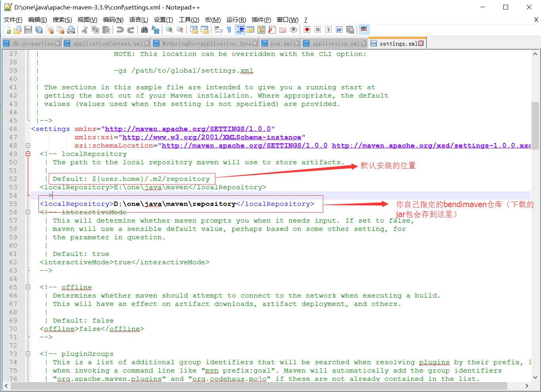Viewport: 541px width, 392px height.
Task: Click the Paste toolbar icon
Action: [x=106, y=30]
